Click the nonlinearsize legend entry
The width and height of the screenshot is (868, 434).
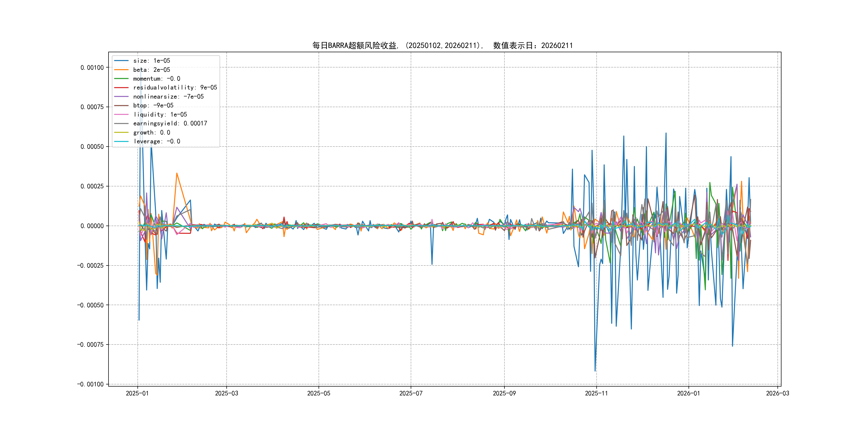[168, 97]
